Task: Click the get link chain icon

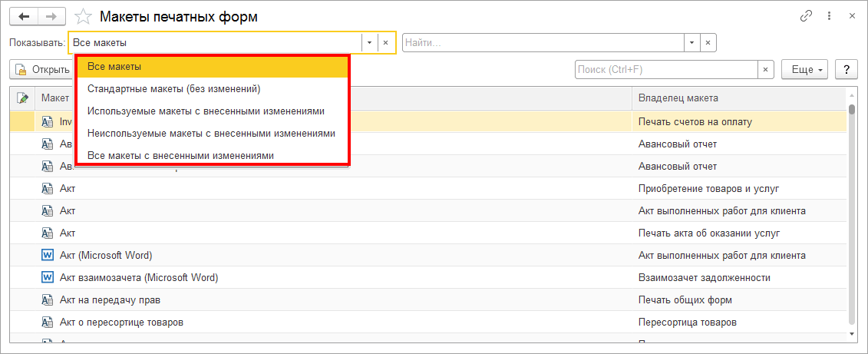Action: point(806,16)
